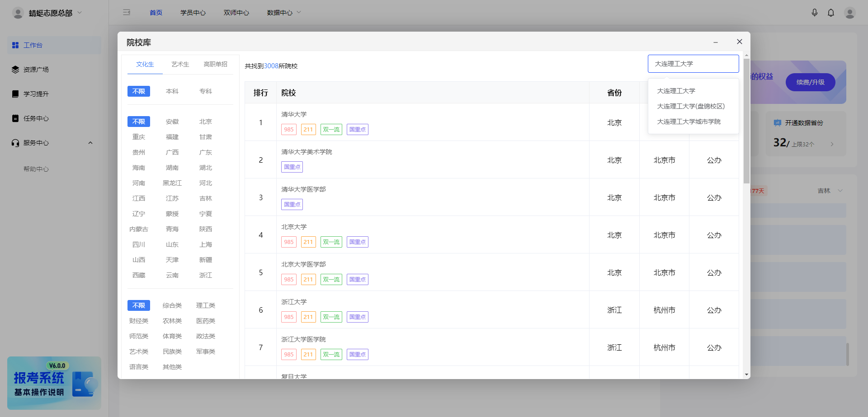The width and height of the screenshot is (868, 417).
Task: Click the school search input field
Action: pyautogui.click(x=693, y=63)
